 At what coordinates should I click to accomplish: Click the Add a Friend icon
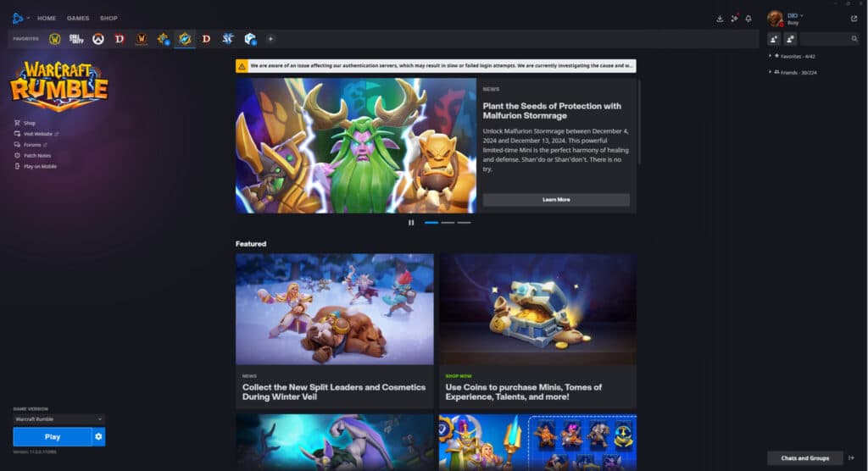click(x=774, y=39)
